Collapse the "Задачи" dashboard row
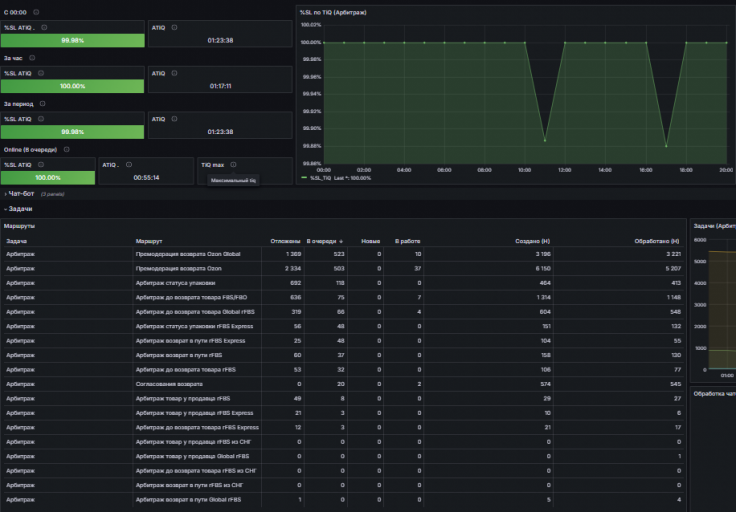 tap(20, 209)
